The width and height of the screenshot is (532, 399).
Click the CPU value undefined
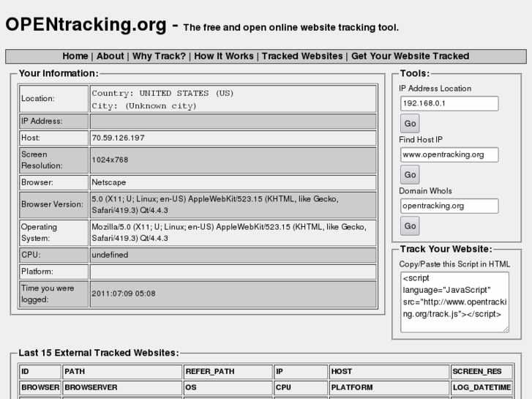click(110, 255)
